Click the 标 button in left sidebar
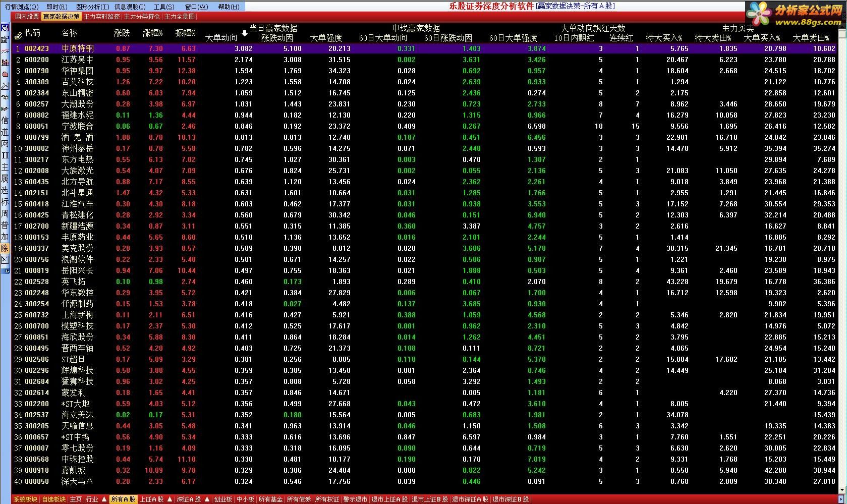 pyautogui.click(x=5, y=202)
